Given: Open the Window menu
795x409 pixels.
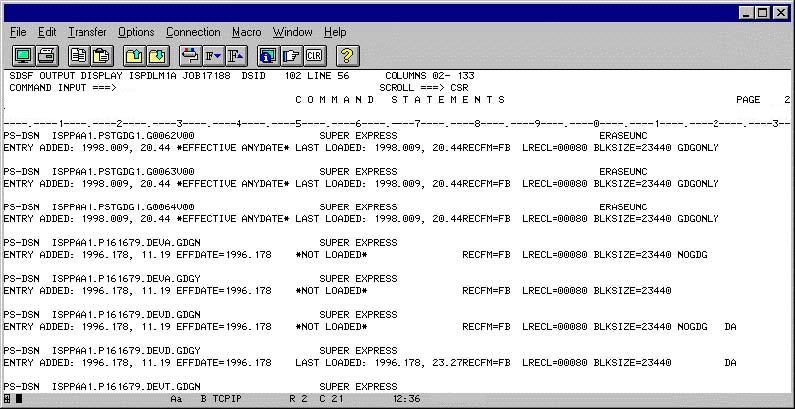Looking at the screenshot, I should (293, 32).
